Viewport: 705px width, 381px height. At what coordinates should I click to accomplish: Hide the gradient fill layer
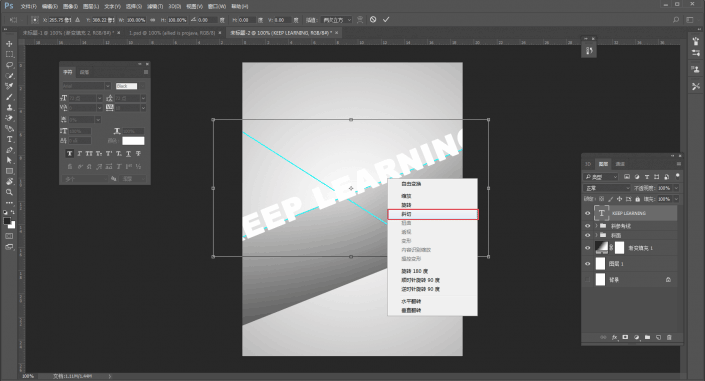point(587,248)
